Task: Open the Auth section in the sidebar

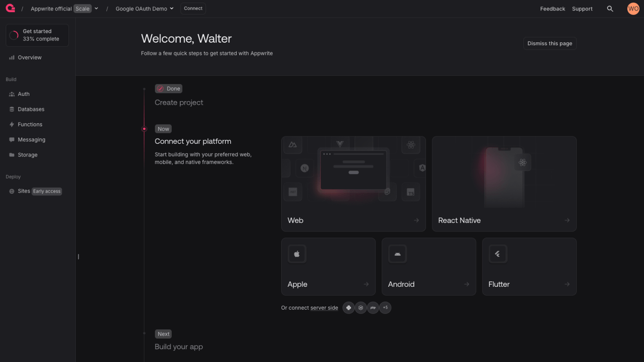Action: point(23,94)
